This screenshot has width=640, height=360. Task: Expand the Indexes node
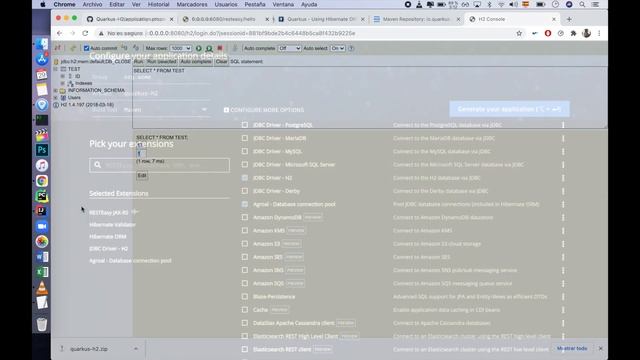point(63,83)
